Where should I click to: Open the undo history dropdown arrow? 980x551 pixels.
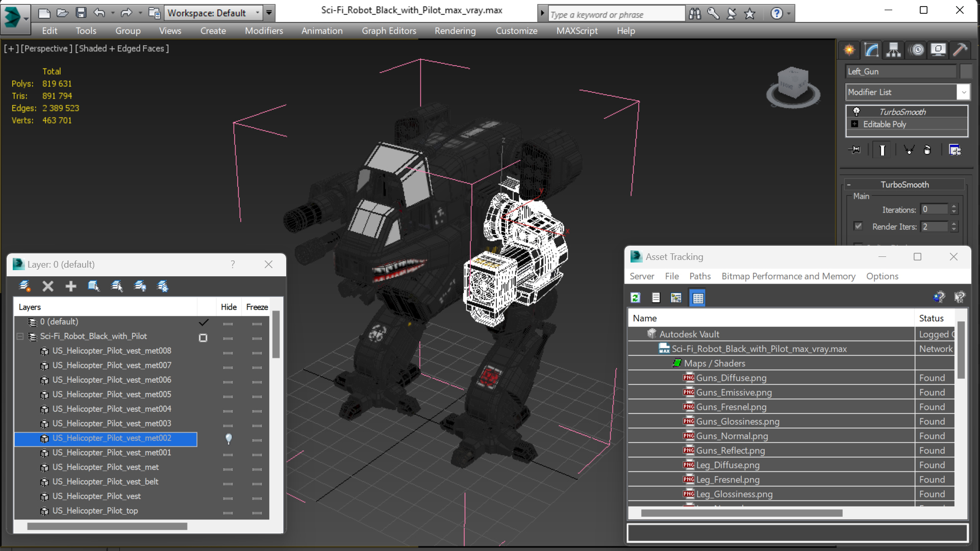(x=113, y=13)
